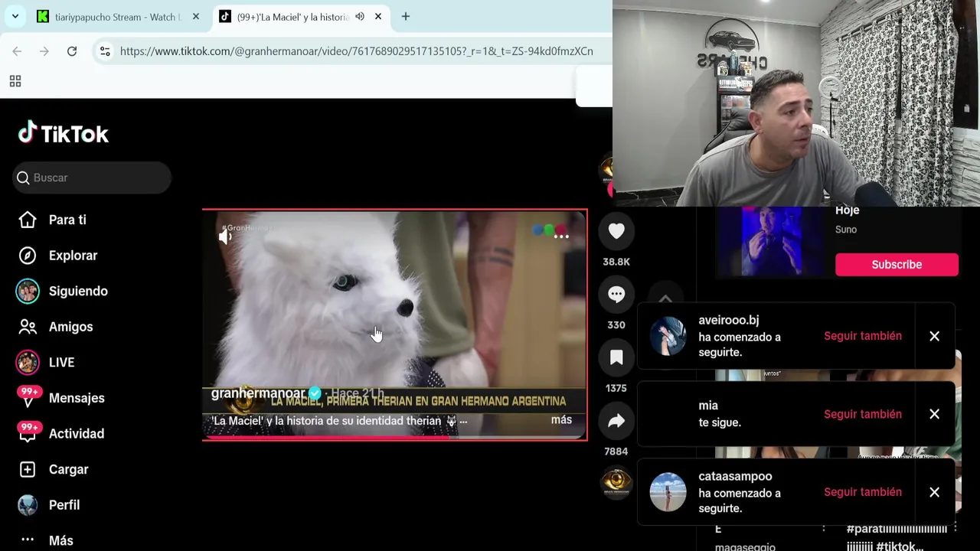The width and height of the screenshot is (980, 551).
Task: Follow back aveirooo.bj with Seguir también
Action: tap(863, 336)
